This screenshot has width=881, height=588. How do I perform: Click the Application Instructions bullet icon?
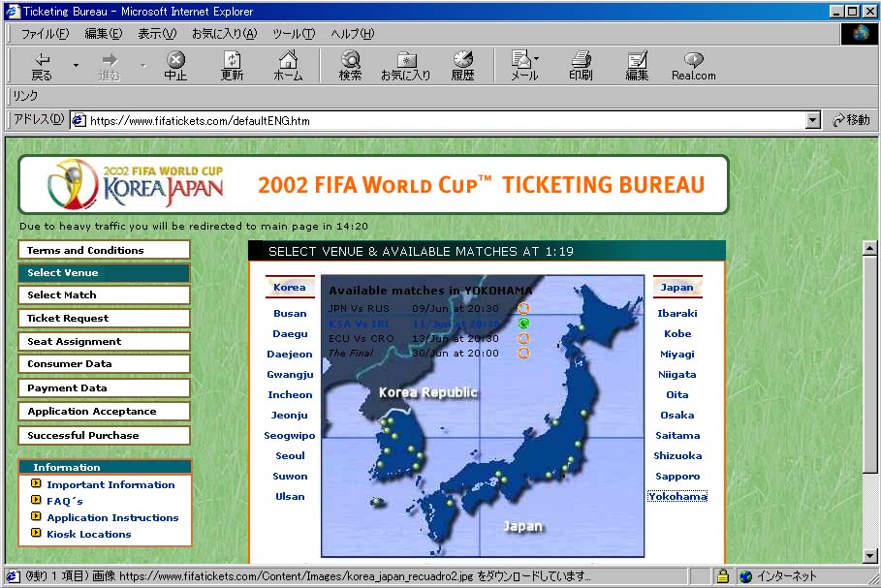click(x=36, y=516)
